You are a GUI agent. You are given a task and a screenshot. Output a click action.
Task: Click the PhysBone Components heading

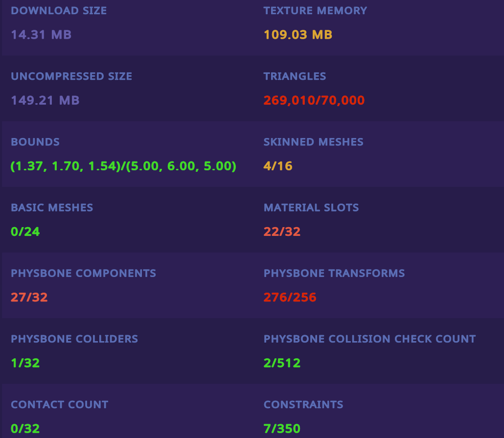tap(83, 273)
